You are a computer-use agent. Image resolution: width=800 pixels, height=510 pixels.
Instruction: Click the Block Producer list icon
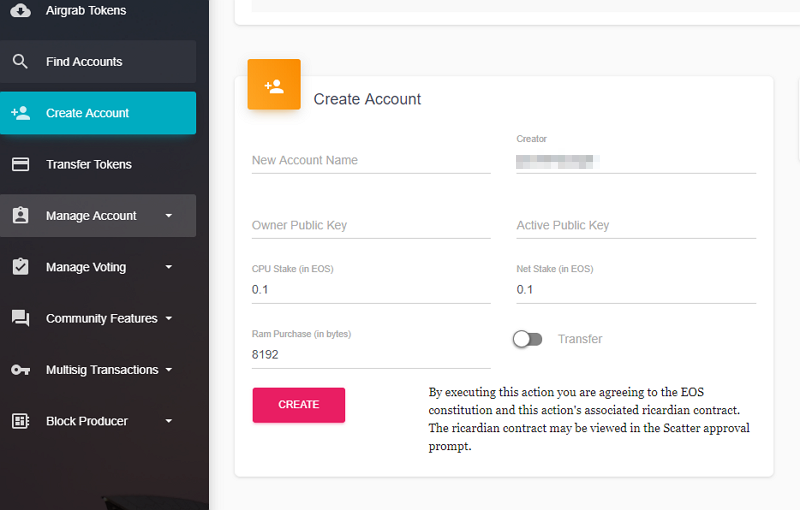(x=20, y=421)
